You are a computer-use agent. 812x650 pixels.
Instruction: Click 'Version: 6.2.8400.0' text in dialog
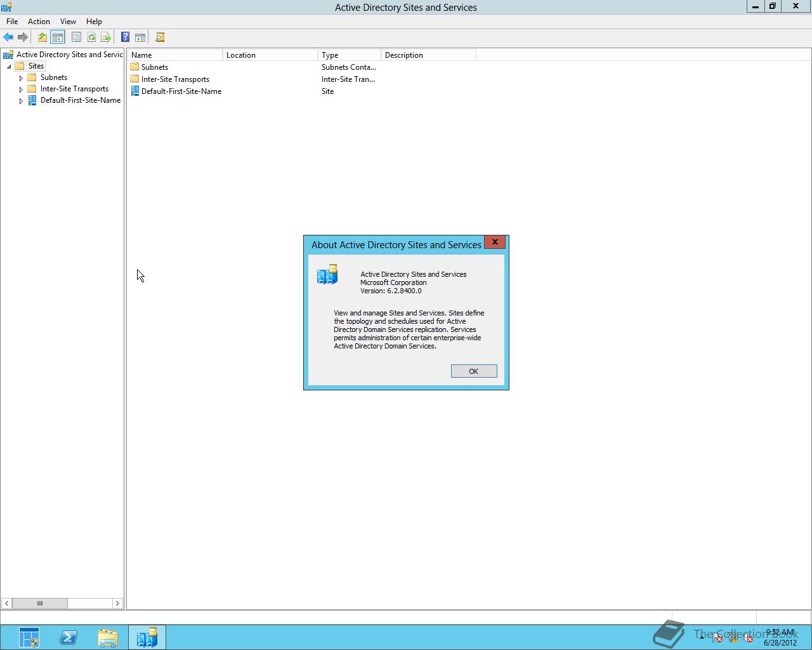(x=391, y=291)
